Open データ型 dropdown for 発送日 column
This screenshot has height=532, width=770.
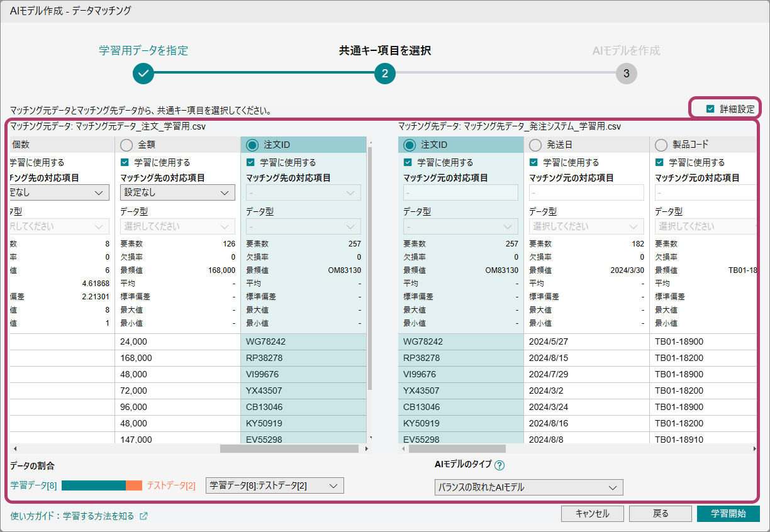(586, 226)
